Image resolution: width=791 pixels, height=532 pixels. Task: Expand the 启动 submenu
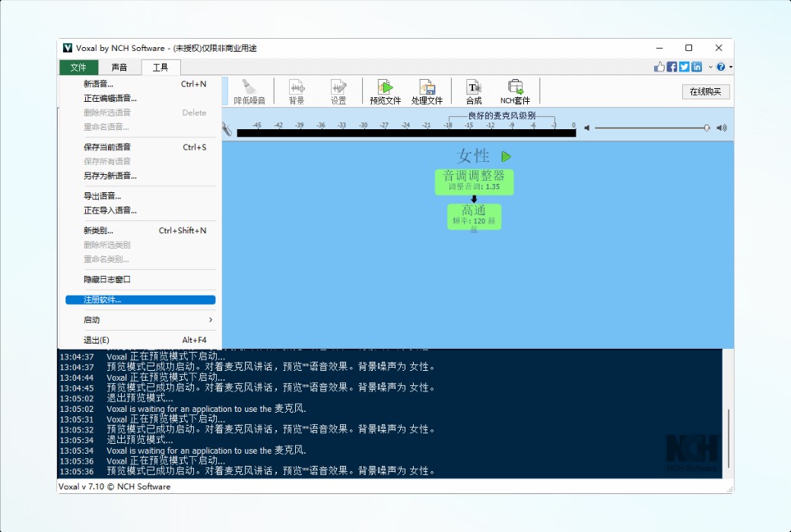140,320
